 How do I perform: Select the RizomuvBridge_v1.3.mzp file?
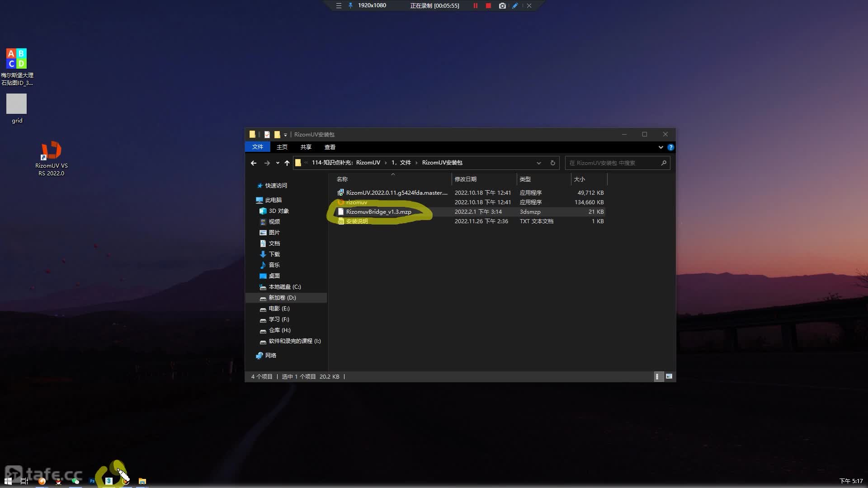pos(375,212)
